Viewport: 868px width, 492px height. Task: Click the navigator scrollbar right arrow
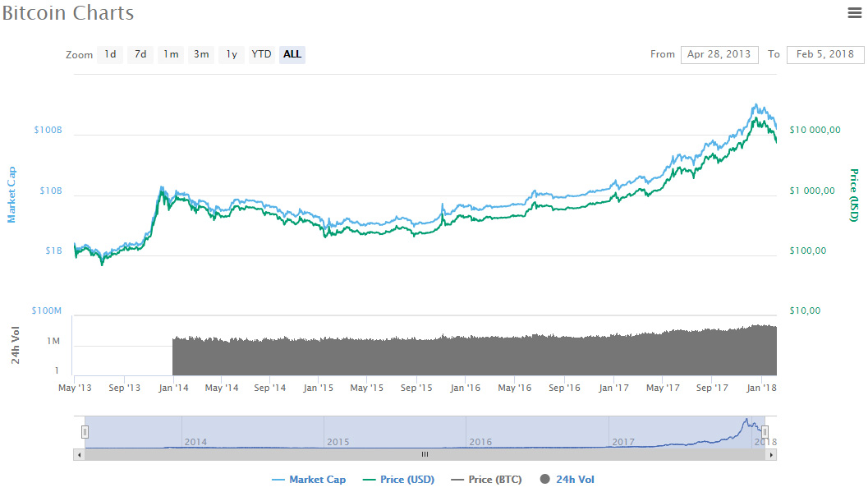point(771,455)
